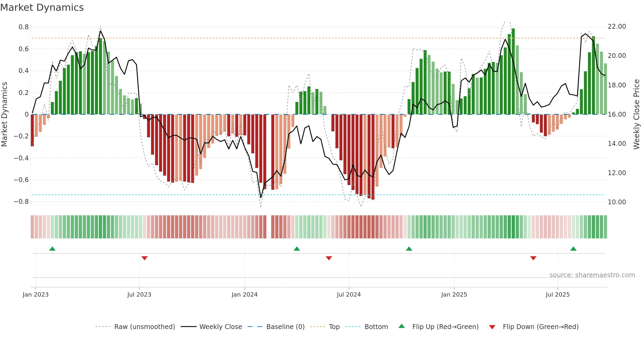Screen dimensions: 644x362
Task: Click the red flip-down triangle before Jul 2025
Action: tap(533, 258)
